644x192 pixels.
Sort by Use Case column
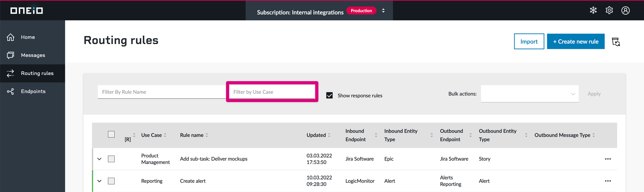point(165,135)
